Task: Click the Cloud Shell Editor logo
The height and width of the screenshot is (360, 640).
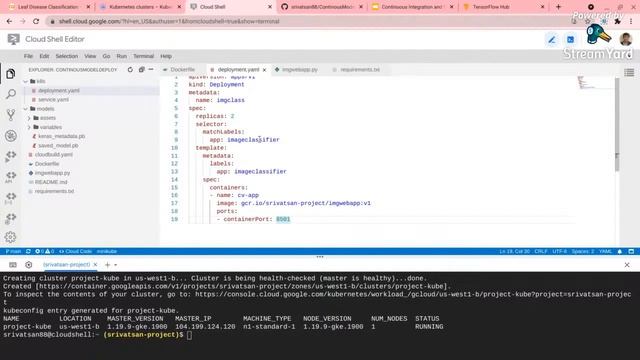Action: click(x=13, y=39)
